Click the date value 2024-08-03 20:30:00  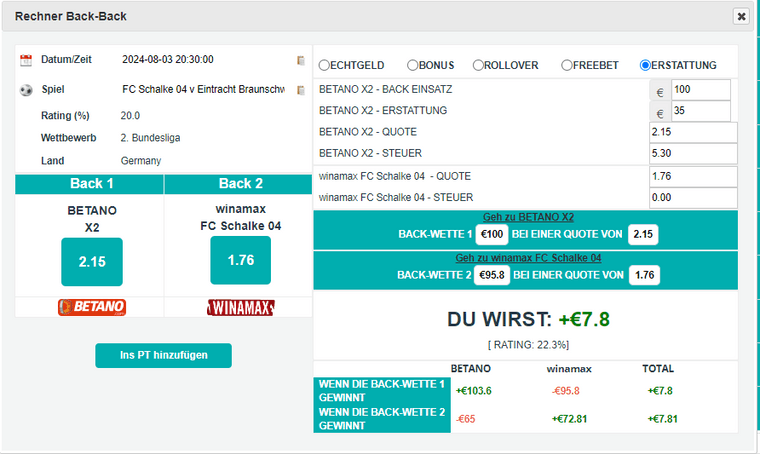[168, 60]
